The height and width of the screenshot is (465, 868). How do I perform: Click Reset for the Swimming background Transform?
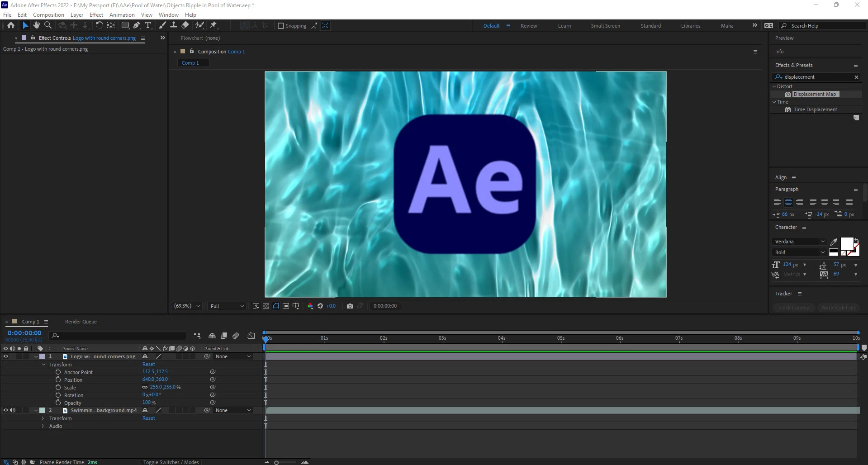tap(149, 418)
